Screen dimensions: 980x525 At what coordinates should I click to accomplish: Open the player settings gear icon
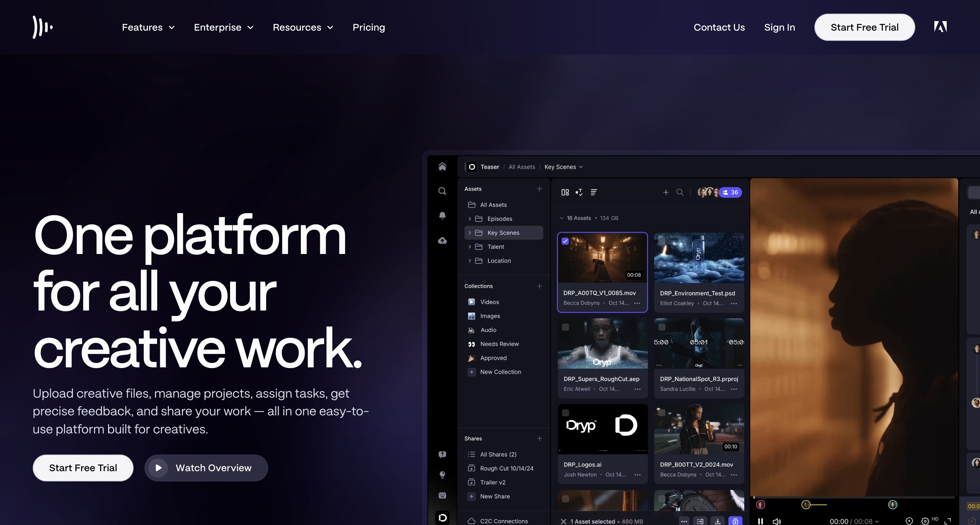pyautogui.click(x=925, y=521)
